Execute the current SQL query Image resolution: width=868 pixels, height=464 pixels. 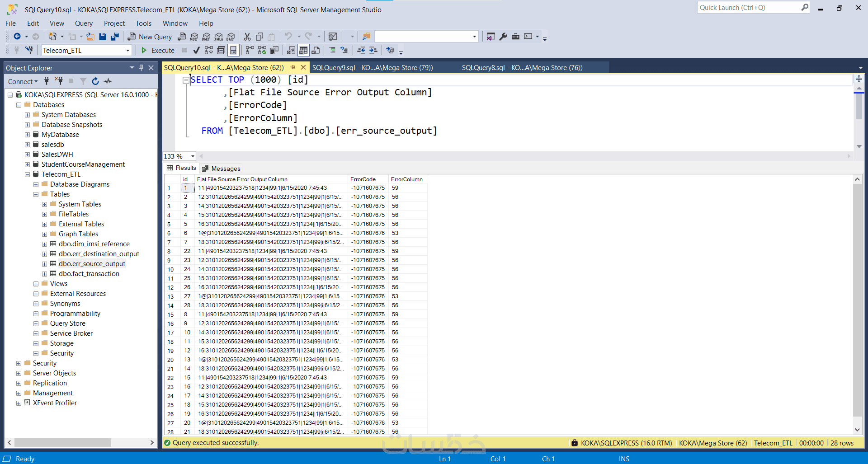(158, 50)
